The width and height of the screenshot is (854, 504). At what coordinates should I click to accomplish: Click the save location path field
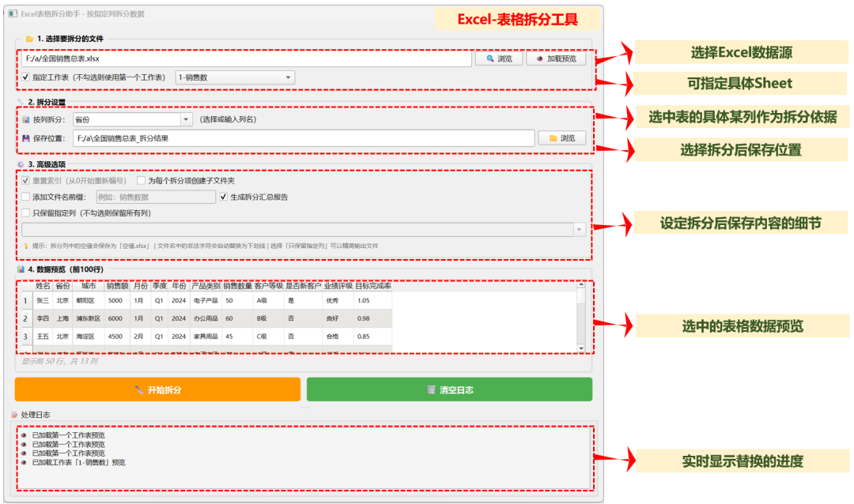click(304, 138)
